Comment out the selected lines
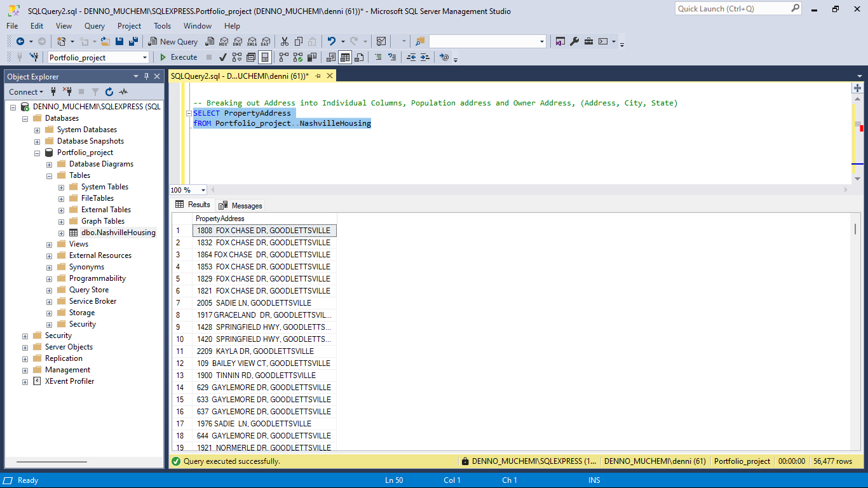This screenshot has height=488, width=868. tap(378, 57)
